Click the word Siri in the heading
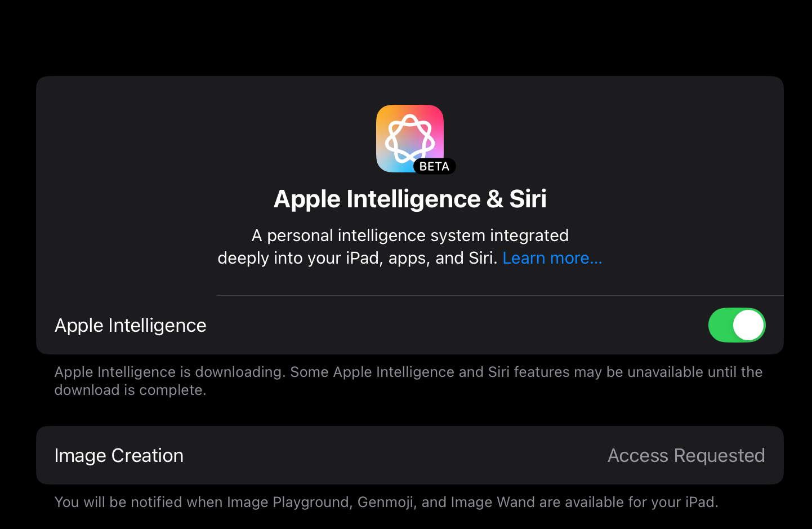 528,199
